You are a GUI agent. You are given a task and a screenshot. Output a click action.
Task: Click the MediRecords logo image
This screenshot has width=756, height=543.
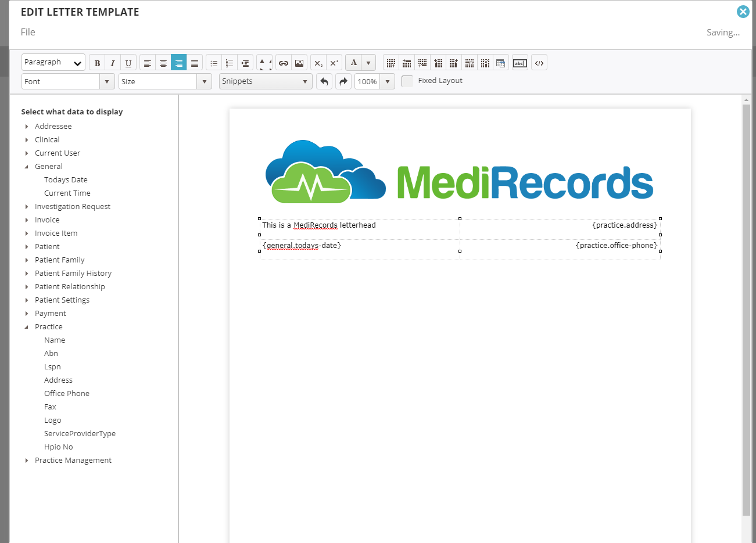click(460, 172)
